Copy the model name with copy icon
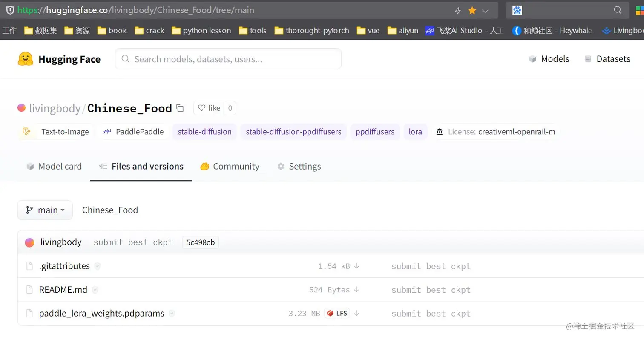Screen dimensions: 644x340 pyautogui.click(x=180, y=108)
